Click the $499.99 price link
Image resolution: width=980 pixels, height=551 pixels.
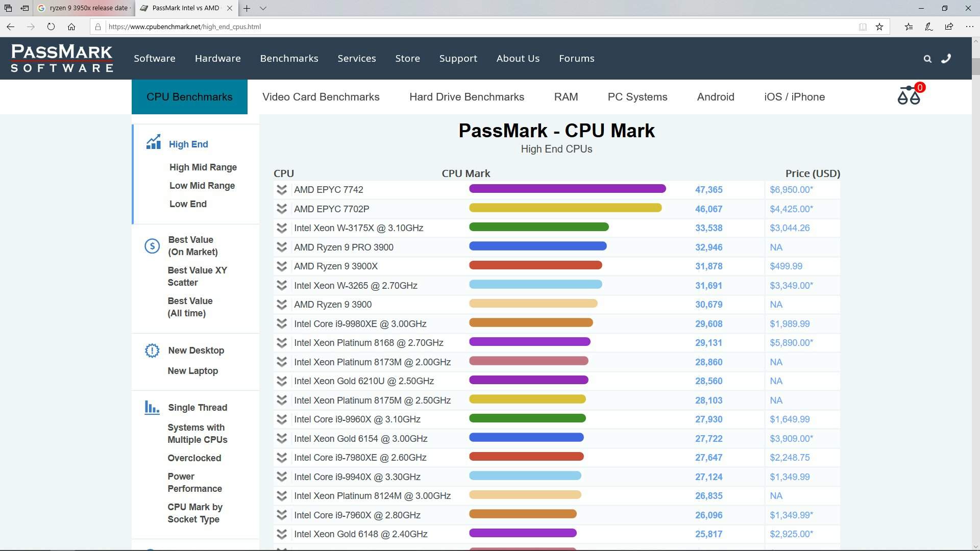(786, 266)
